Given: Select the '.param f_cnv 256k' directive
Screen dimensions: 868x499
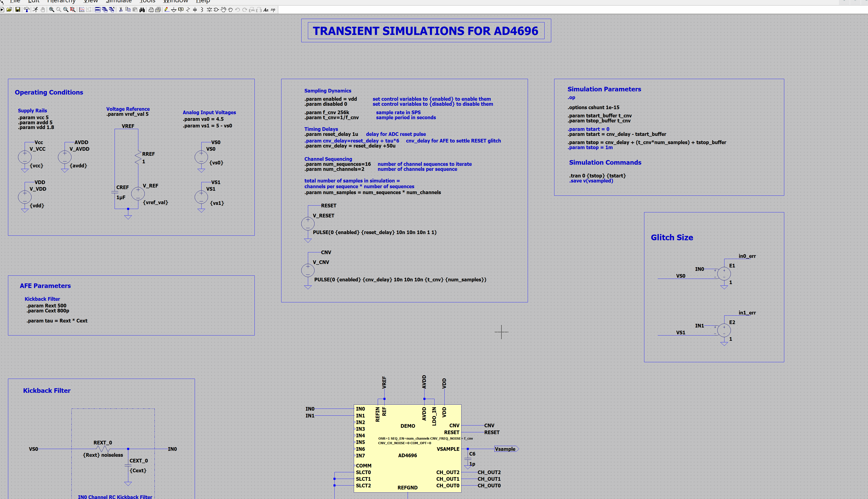Looking at the screenshot, I should [x=327, y=112].
